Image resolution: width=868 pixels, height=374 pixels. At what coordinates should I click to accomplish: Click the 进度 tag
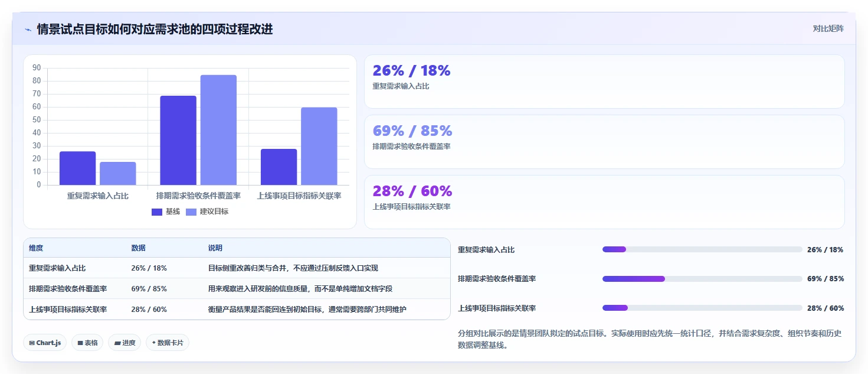[125, 343]
